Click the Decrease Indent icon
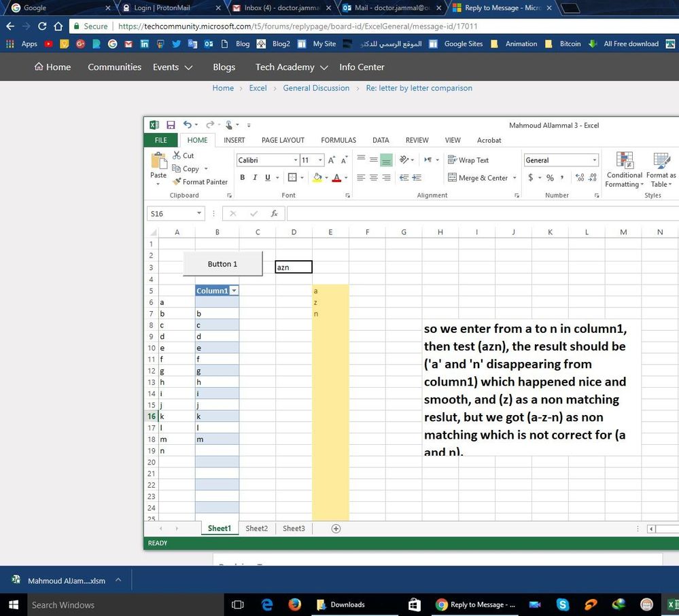679x616 pixels. coord(404,177)
